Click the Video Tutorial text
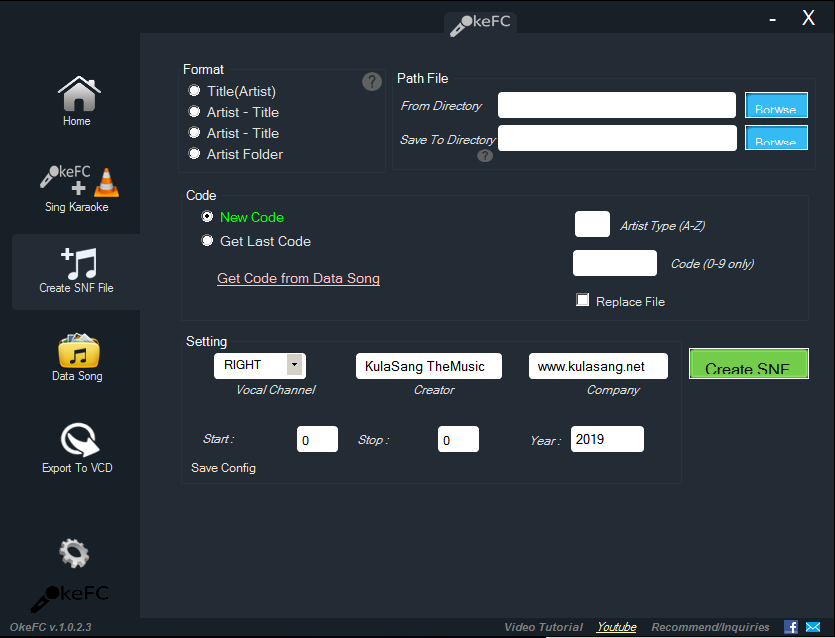The image size is (835, 638). tap(544, 627)
